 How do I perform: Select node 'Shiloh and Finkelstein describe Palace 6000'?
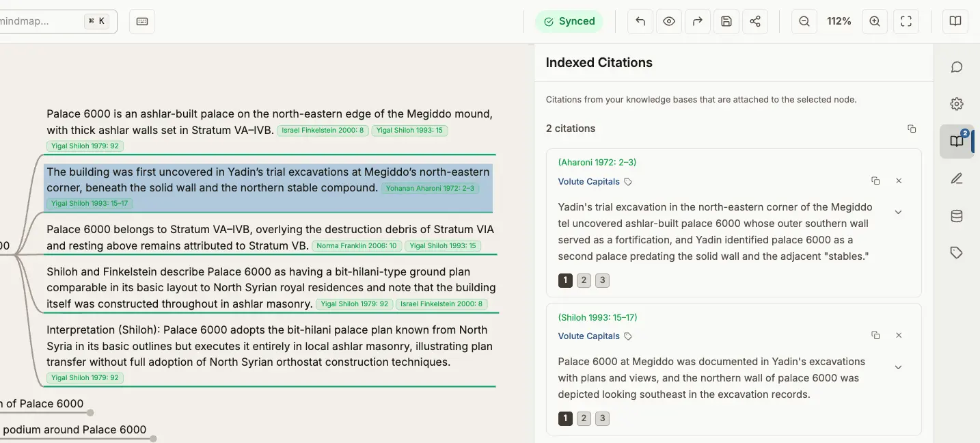[x=271, y=287]
